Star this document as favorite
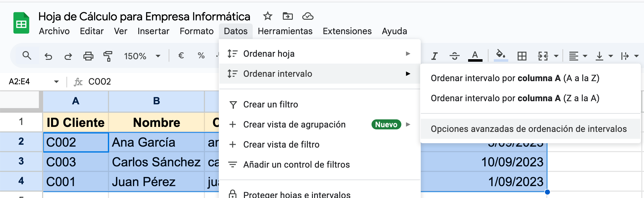Image resolution: width=644 pixels, height=198 pixels. click(x=267, y=16)
